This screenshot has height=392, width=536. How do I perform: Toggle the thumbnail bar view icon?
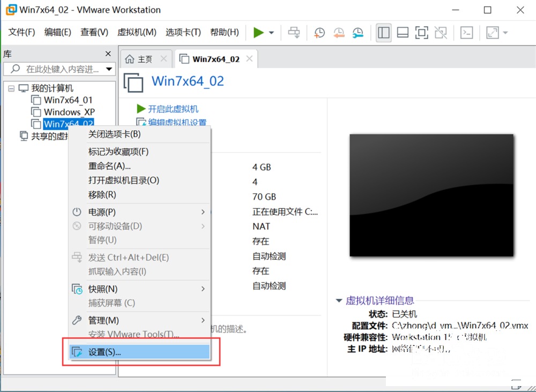(x=403, y=33)
